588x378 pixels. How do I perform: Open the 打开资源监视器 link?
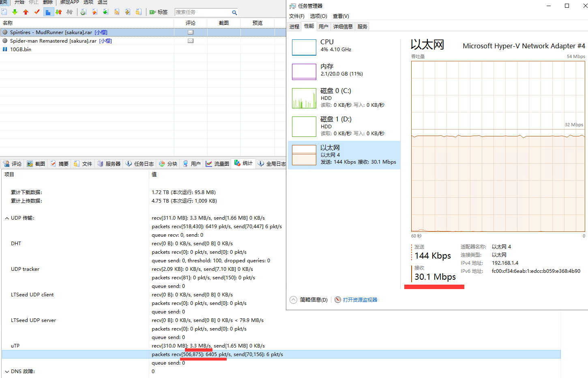pos(360,300)
